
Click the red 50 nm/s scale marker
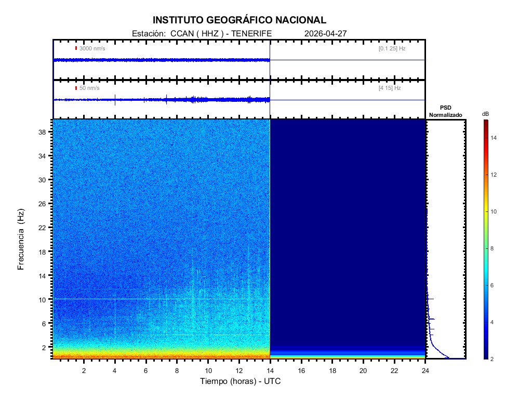point(76,88)
